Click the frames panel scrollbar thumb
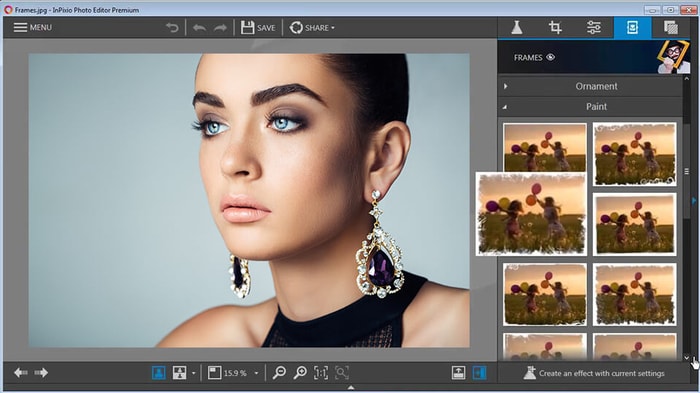 [687, 171]
